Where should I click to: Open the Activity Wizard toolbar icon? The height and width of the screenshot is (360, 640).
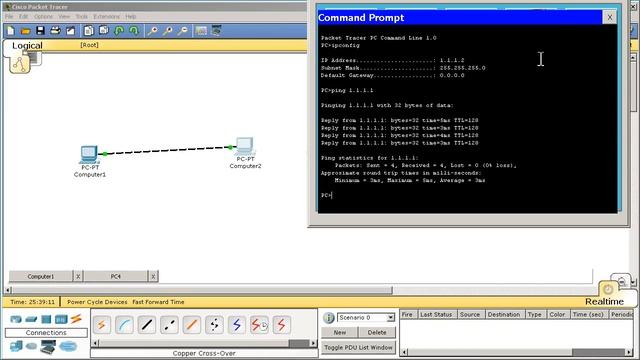(70, 31)
